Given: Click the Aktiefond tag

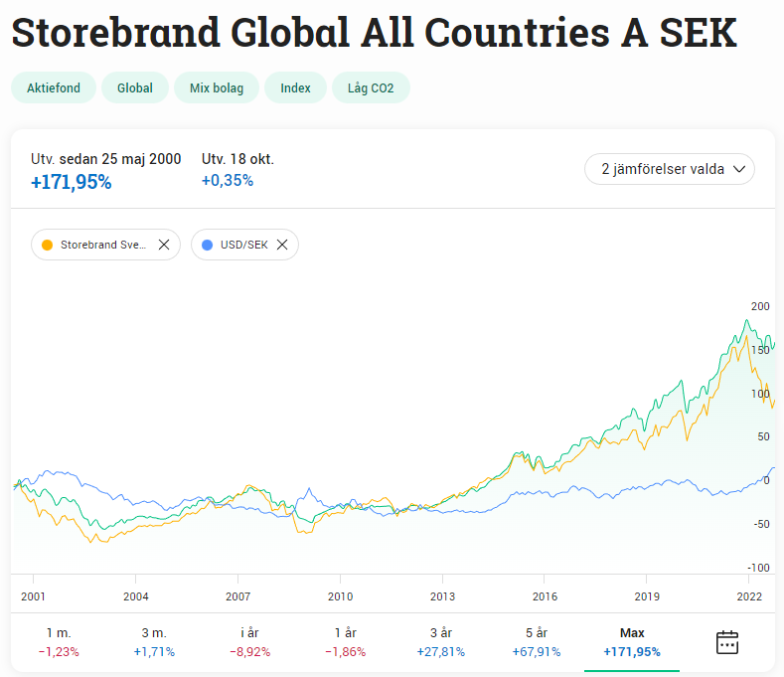Looking at the screenshot, I should point(54,87).
